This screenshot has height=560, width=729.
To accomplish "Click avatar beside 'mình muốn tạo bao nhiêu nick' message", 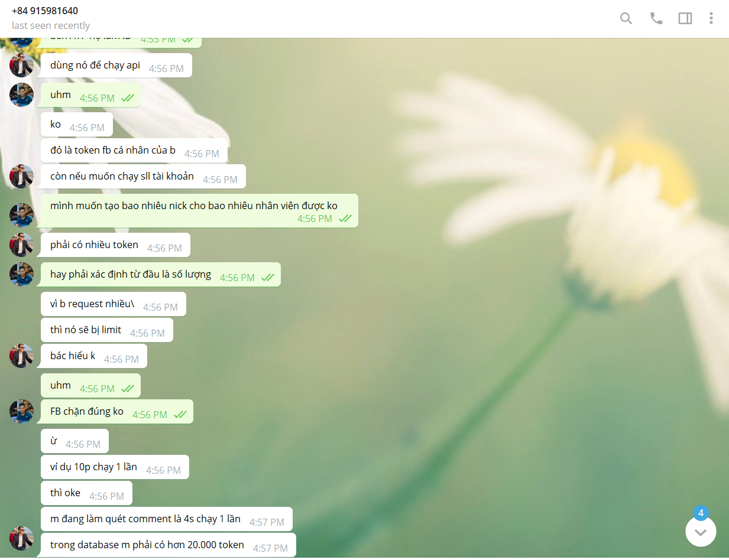I will (21, 216).
